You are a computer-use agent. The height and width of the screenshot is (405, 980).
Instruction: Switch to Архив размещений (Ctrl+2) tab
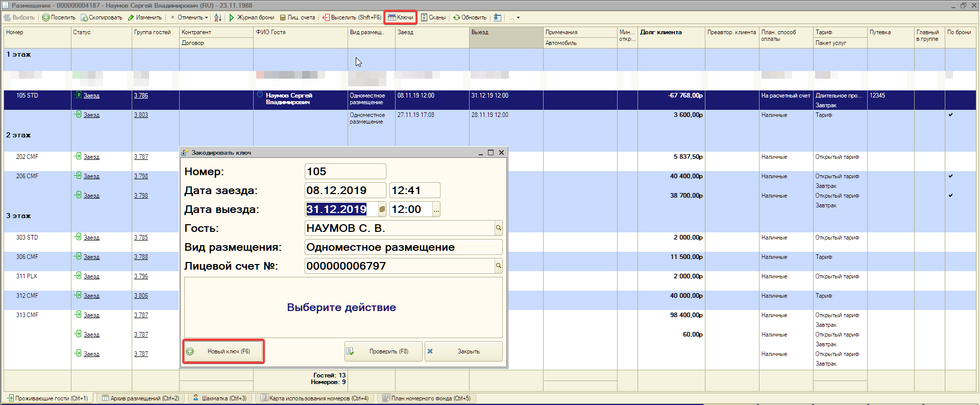click(140, 398)
